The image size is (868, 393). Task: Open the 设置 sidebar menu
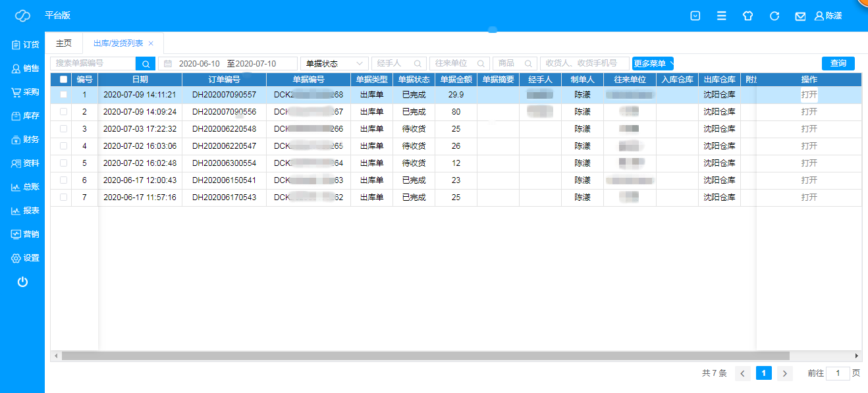(25, 258)
